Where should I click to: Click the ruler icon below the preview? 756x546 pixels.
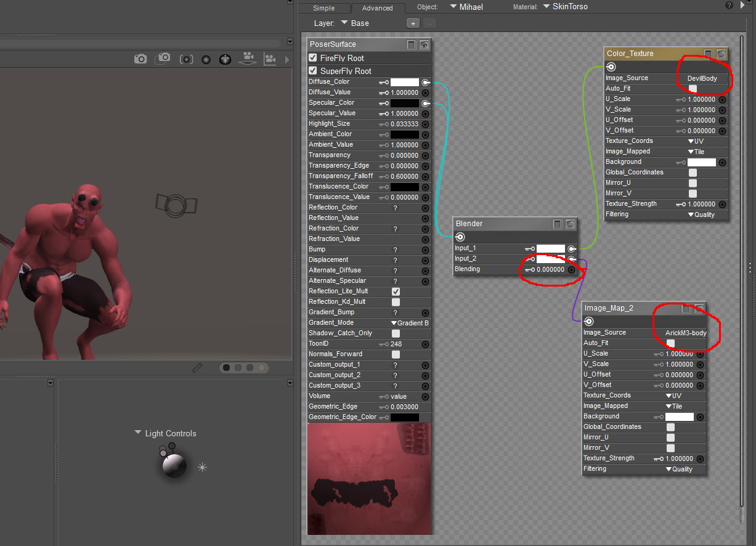point(197,368)
